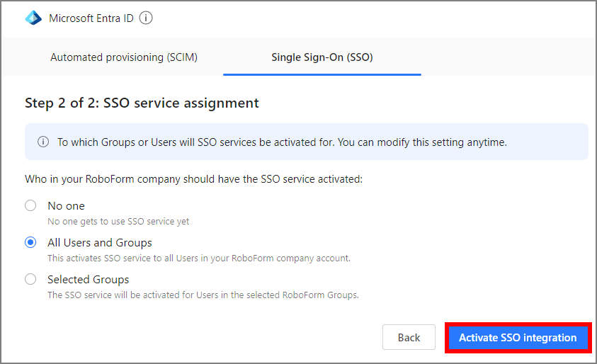The height and width of the screenshot is (364, 597).
Task: Click the "Step 2 of 2" heading
Action: pos(142,103)
